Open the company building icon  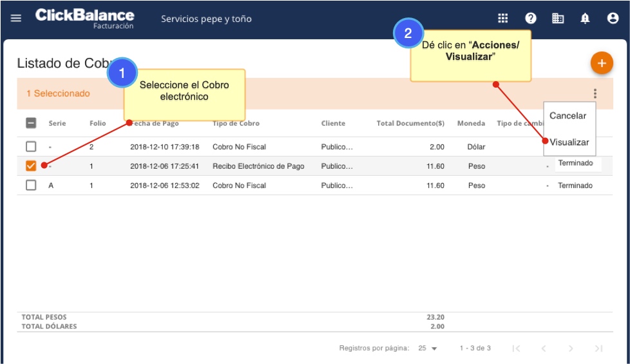pos(558,18)
